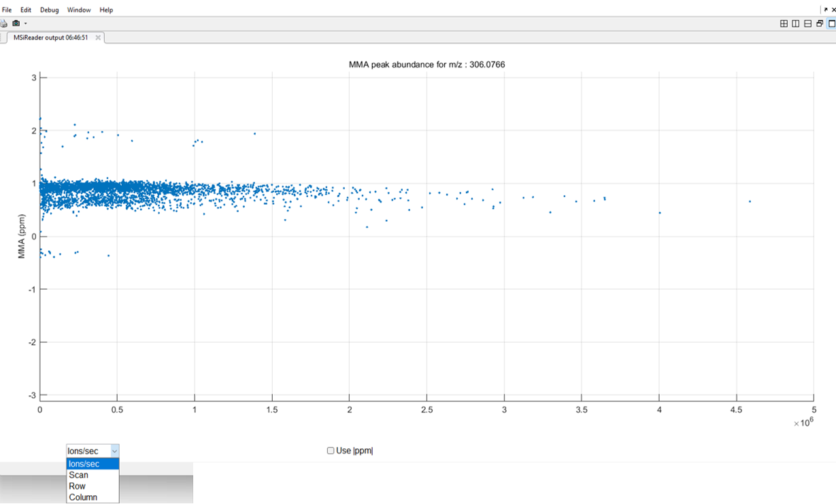Open the Window menu
The image size is (836, 504).
[79, 10]
